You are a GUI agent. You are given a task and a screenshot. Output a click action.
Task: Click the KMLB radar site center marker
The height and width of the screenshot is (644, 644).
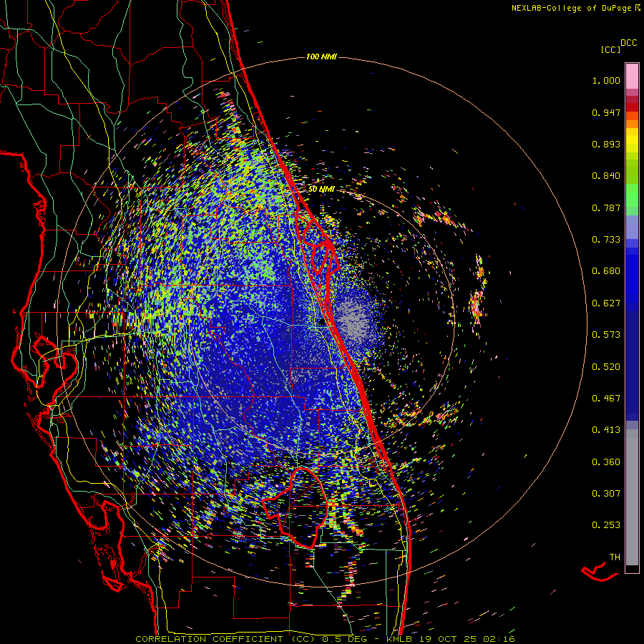coord(321,323)
